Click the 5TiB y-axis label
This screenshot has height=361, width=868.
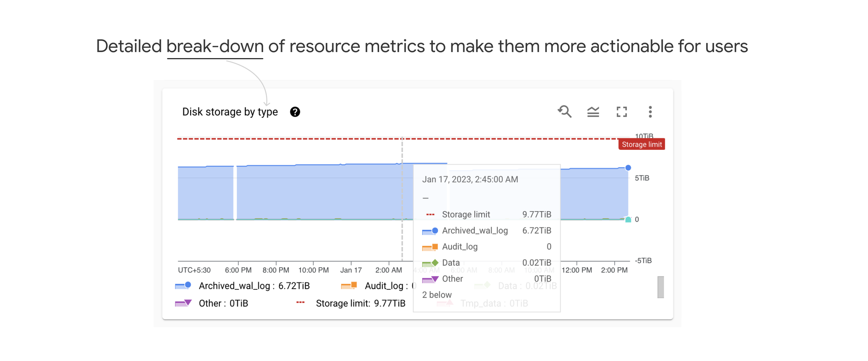(x=642, y=178)
